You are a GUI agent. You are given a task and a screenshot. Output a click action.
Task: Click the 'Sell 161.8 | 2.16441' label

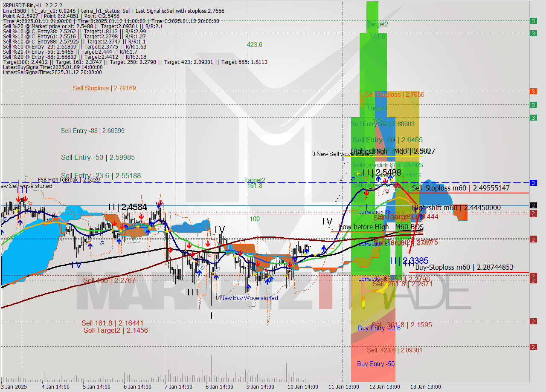pos(113,323)
